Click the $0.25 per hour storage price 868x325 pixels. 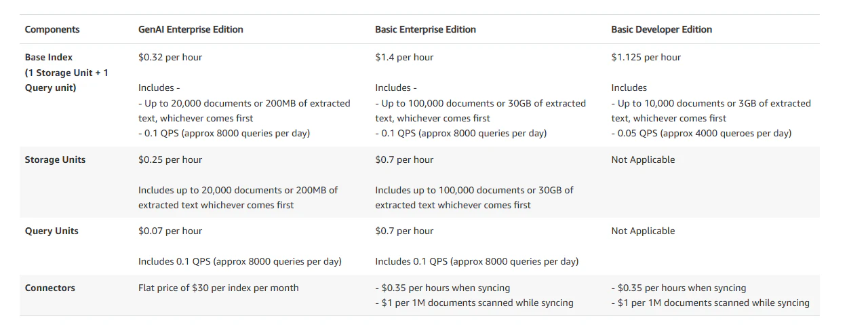pos(170,160)
